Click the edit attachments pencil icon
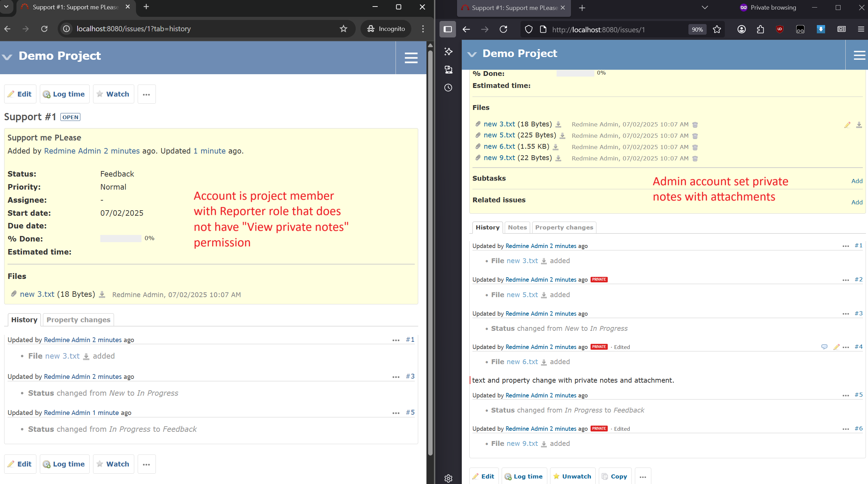 [847, 125]
